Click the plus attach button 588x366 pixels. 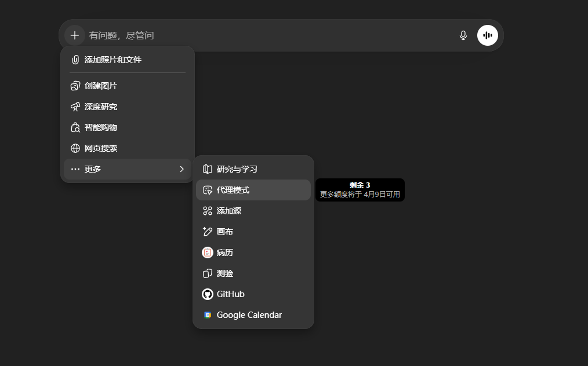tap(75, 35)
